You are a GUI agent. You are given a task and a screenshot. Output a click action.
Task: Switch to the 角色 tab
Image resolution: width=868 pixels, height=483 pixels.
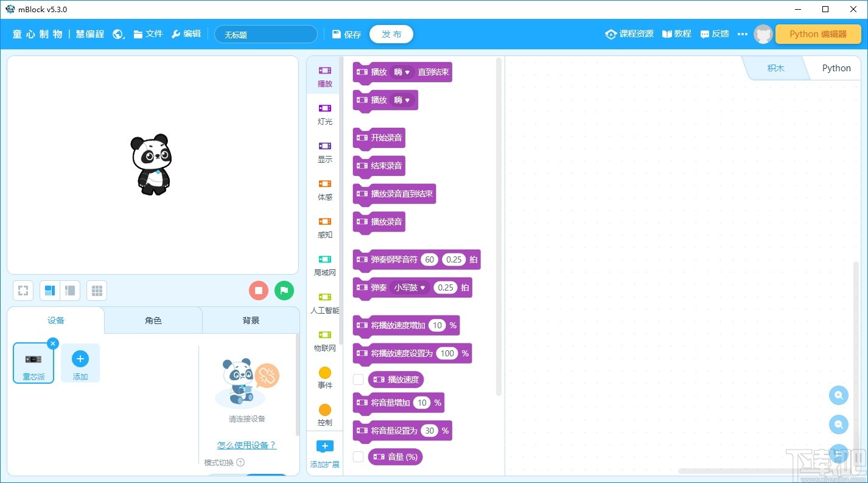[x=153, y=320]
